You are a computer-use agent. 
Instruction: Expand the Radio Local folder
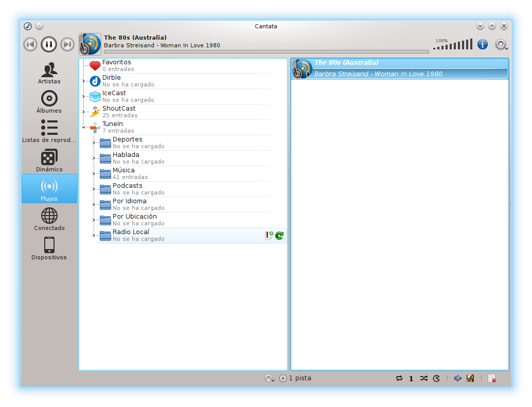(x=94, y=235)
